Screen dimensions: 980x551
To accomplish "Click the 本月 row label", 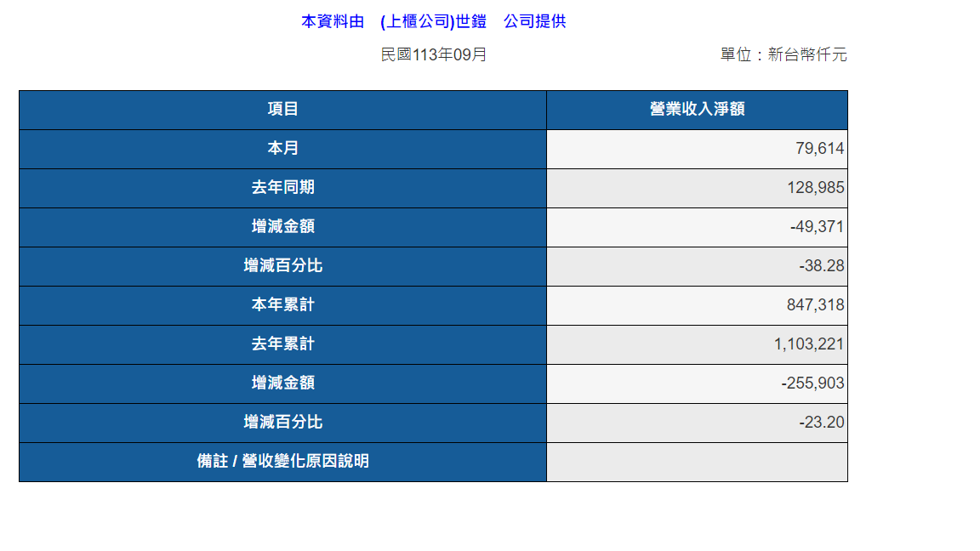I will [282, 149].
